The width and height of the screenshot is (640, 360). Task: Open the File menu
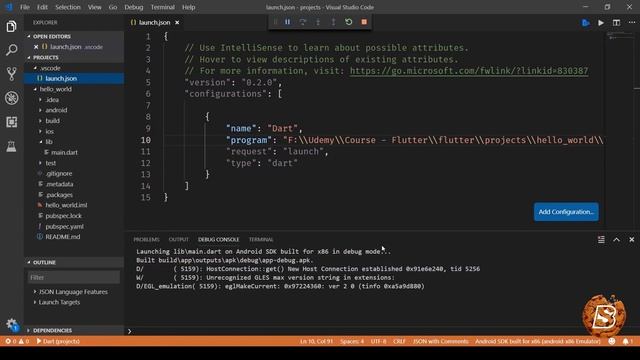click(x=25, y=7)
